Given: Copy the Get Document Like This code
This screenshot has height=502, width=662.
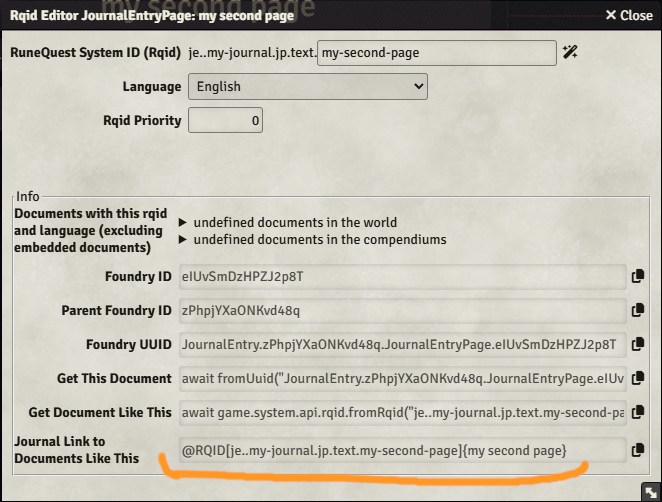Looking at the screenshot, I should (x=636, y=413).
